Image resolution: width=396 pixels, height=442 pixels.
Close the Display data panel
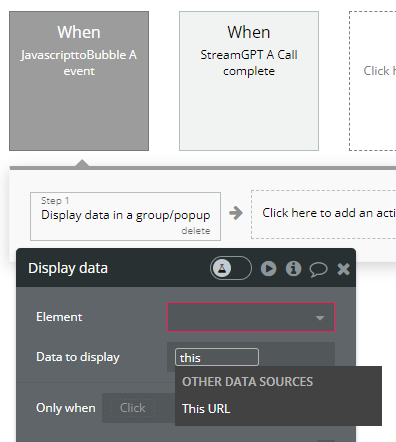343,269
